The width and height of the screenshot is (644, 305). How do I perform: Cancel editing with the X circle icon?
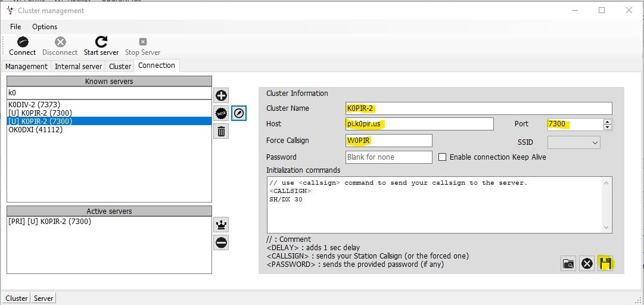tap(587, 263)
